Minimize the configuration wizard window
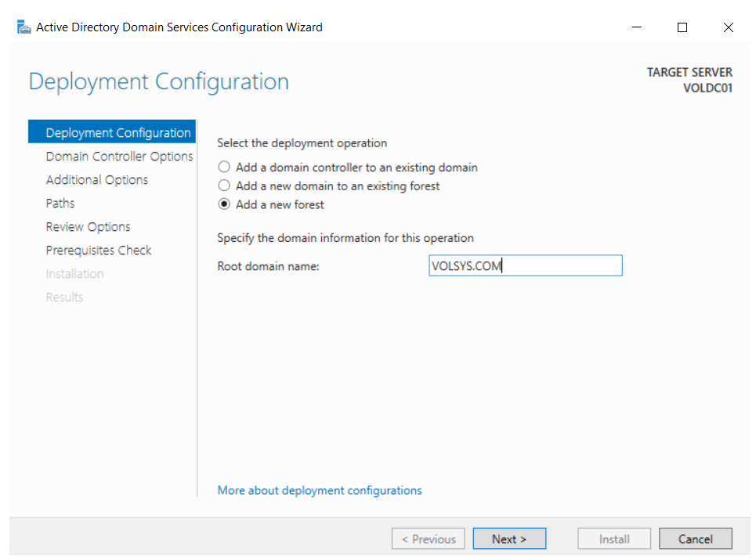Screen dimensions: 756x559 (636, 27)
